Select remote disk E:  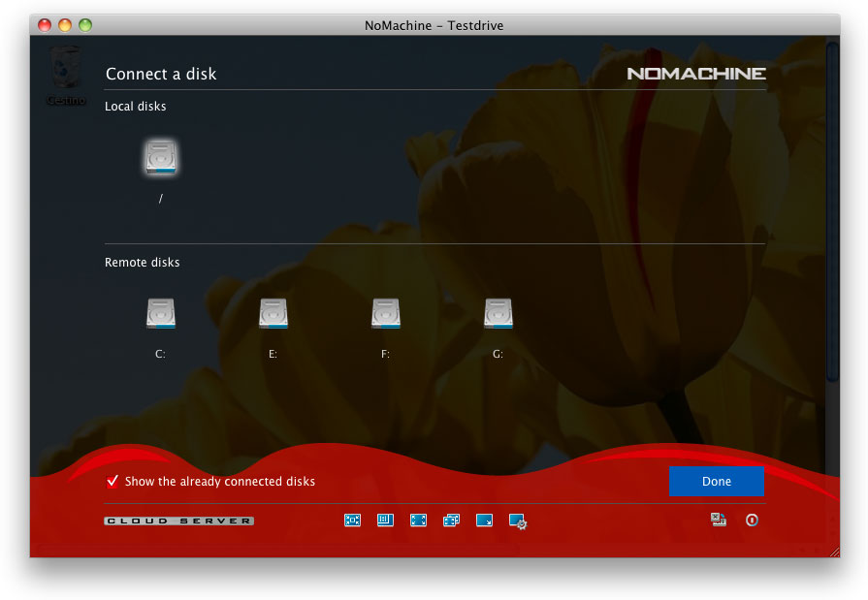(x=273, y=314)
